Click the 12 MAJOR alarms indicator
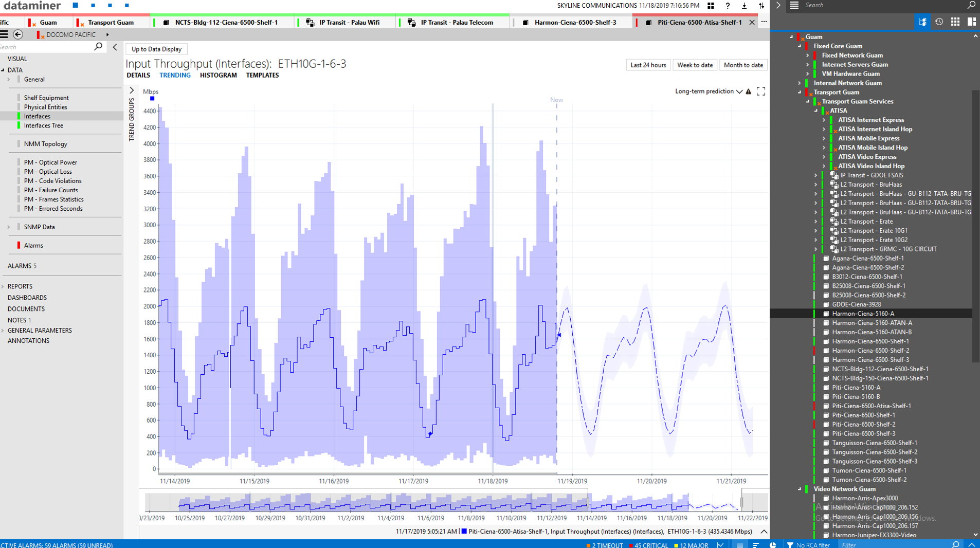Screen dimensions: 980x548 pyautogui.click(x=691, y=545)
